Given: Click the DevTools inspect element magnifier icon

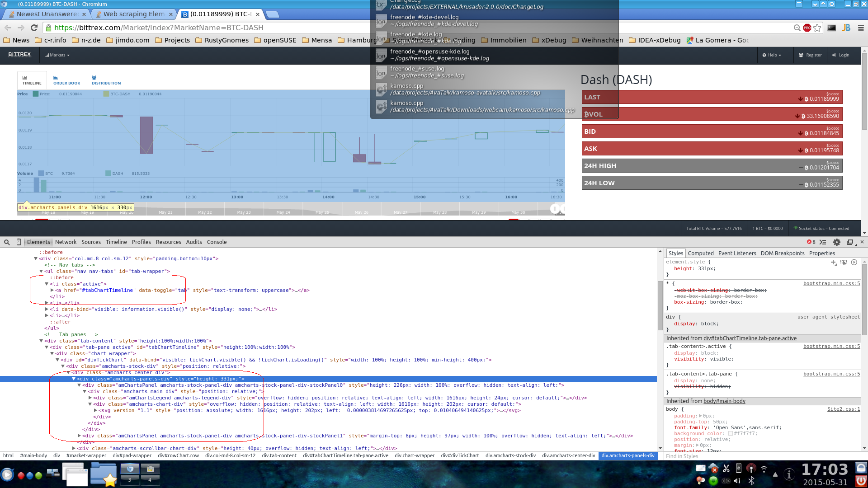Looking at the screenshot, I should pyautogui.click(x=7, y=242).
